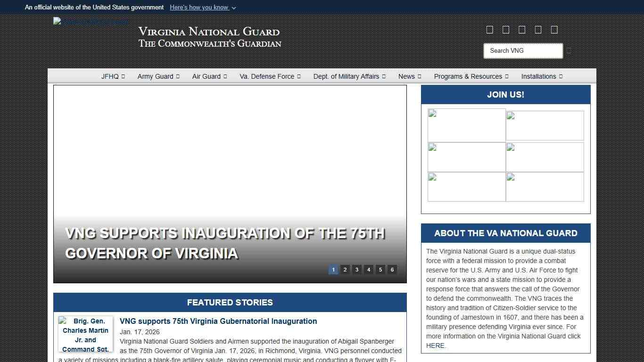This screenshot has height=362, width=644.
Task: Open the bottom-right image under Join Us
Action: pyautogui.click(x=545, y=187)
